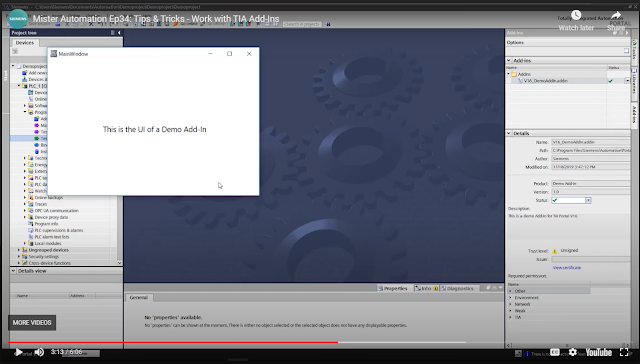Collapse the Demoproject root node

pyautogui.click(x=13, y=66)
